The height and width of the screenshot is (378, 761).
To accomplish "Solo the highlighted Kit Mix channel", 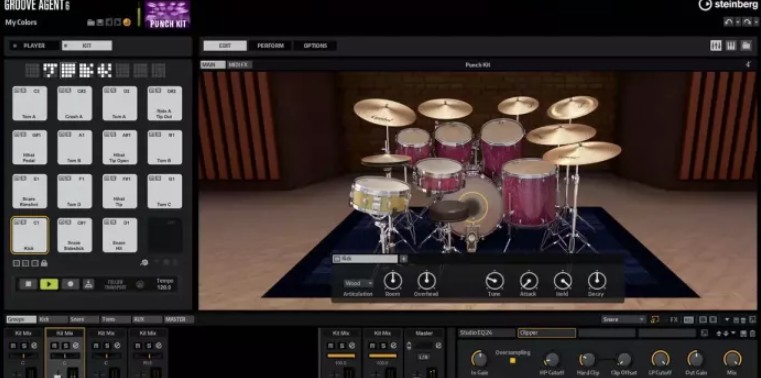I will pyautogui.click(x=65, y=345).
